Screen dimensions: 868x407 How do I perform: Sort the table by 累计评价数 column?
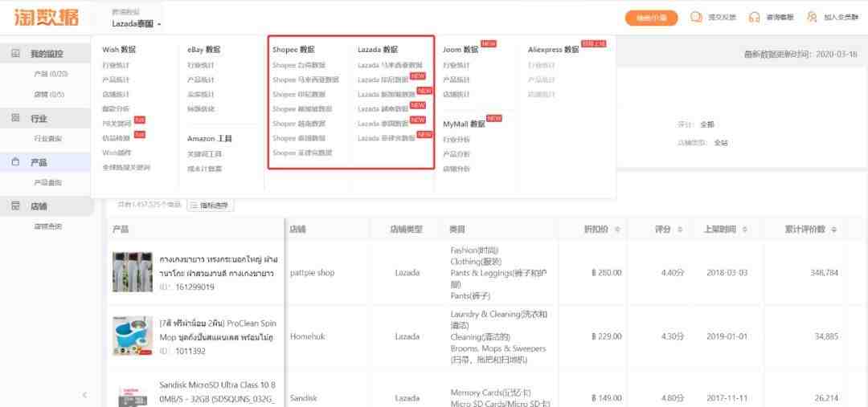tap(834, 230)
